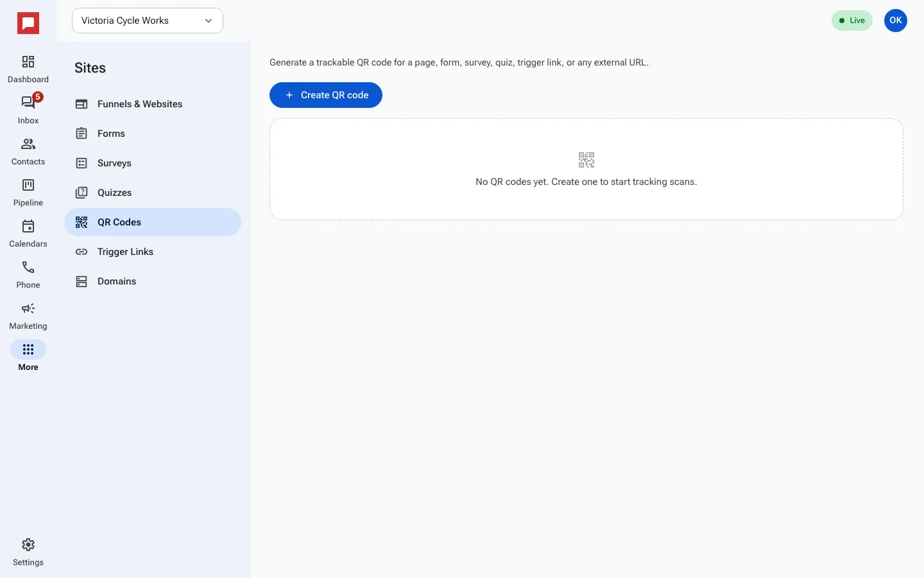Open the Pipeline board icon
This screenshot has width=924, height=578.
coord(28,185)
